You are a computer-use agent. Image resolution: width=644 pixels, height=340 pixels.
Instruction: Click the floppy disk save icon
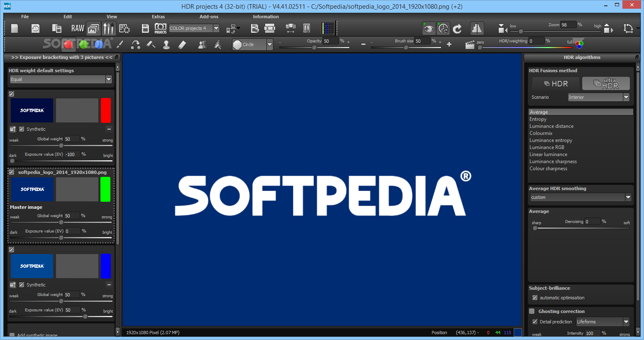145,28
